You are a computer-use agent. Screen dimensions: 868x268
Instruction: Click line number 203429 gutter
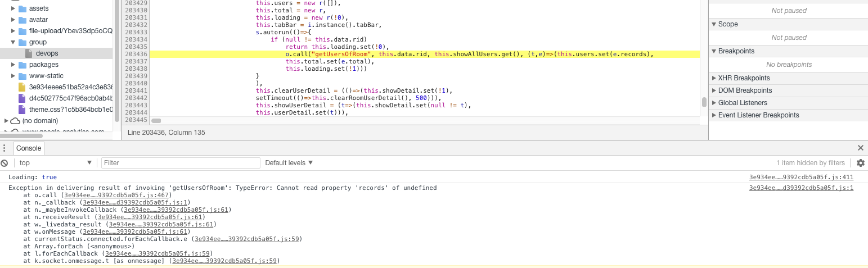point(136,3)
